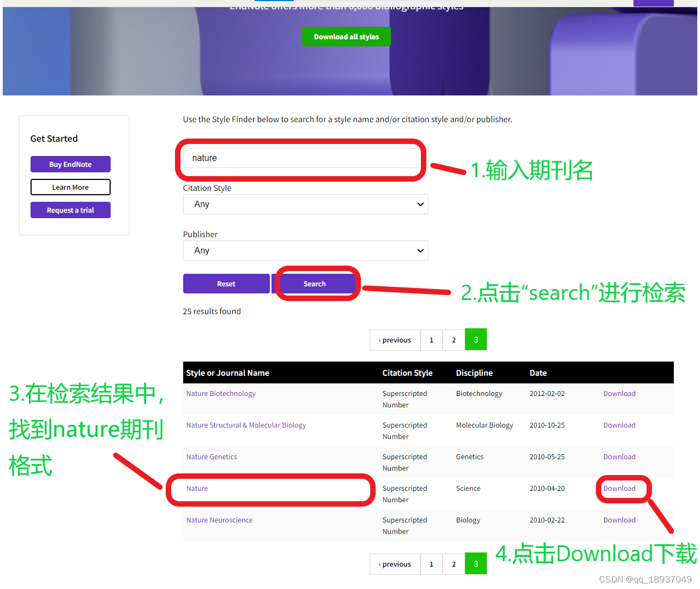Open the Nature Biotechnology style link
The height and width of the screenshot is (589, 700).
(x=221, y=394)
